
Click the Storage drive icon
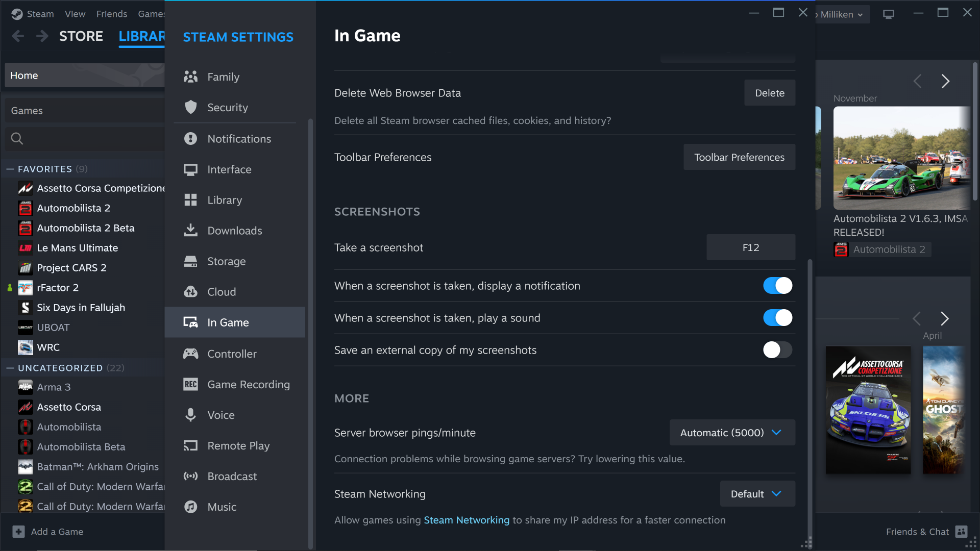click(190, 261)
